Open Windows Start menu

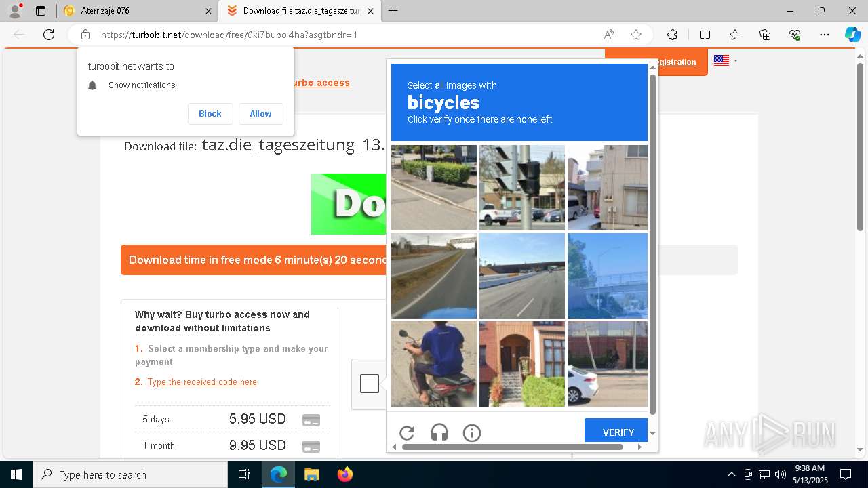[x=16, y=474]
